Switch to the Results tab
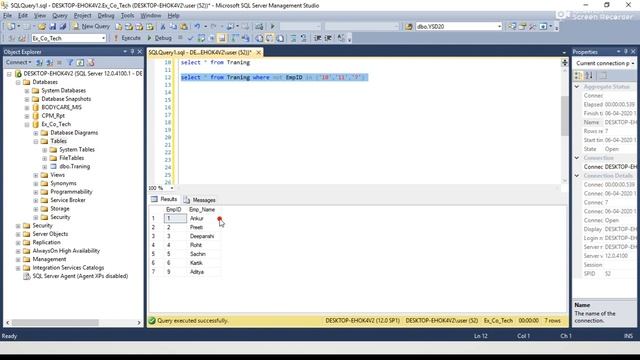The width and height of the screenshot is (640, 360). tap(164, 199)
